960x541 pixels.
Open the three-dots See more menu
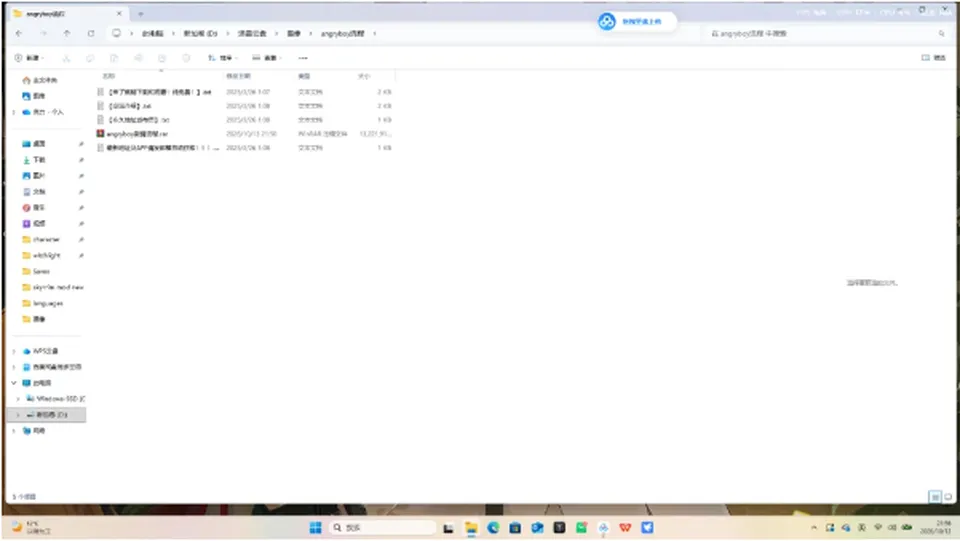click(303, 58)
